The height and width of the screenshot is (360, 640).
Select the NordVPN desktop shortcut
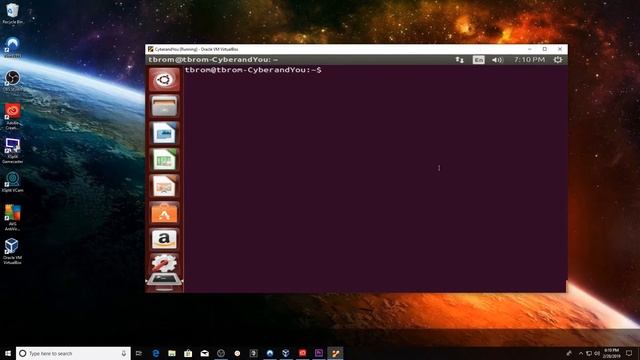pyautogui.click(x=13, y=46)
